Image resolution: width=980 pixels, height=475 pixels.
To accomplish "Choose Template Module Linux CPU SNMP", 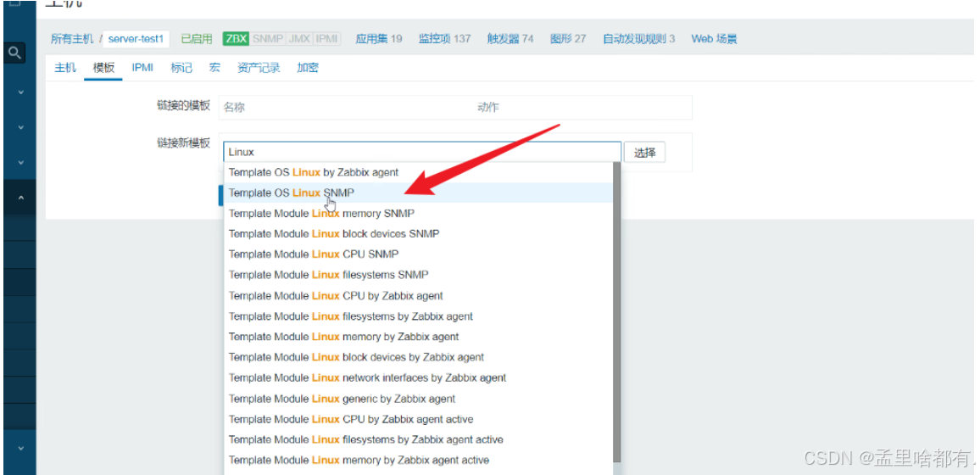I will tap(418, 254).
